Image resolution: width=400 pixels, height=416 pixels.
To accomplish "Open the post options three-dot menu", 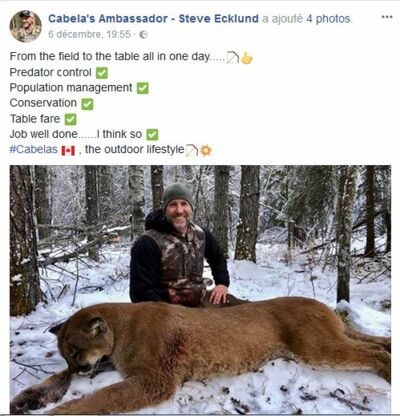I will click(387, 17).
